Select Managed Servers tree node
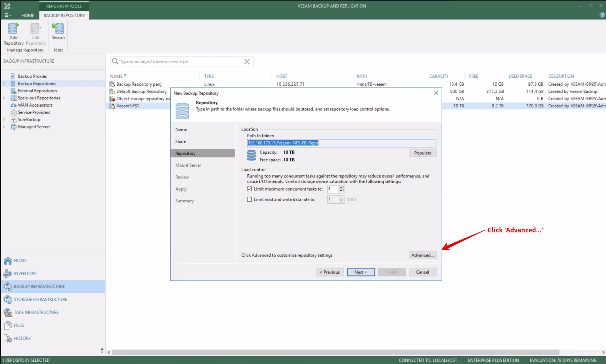Viewport: 606px width, 364px height. pyautogui.click(x=34, y=127)
